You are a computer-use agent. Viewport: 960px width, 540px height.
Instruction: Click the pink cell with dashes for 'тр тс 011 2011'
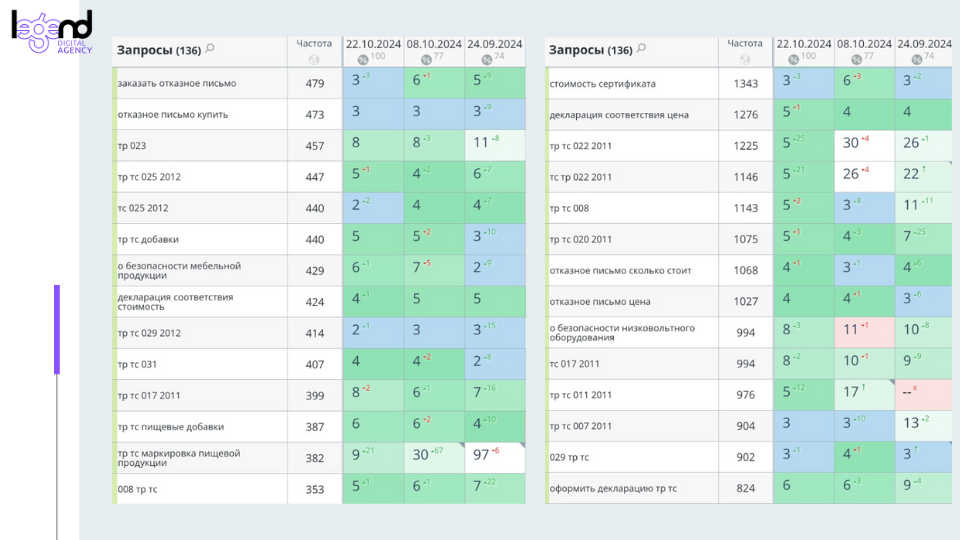click(x=924, y=395)
